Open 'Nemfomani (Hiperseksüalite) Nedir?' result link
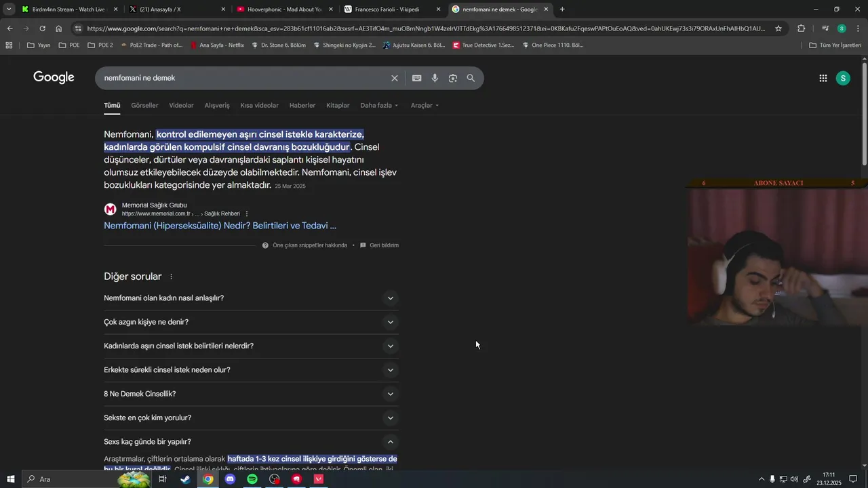 point(220,226)
